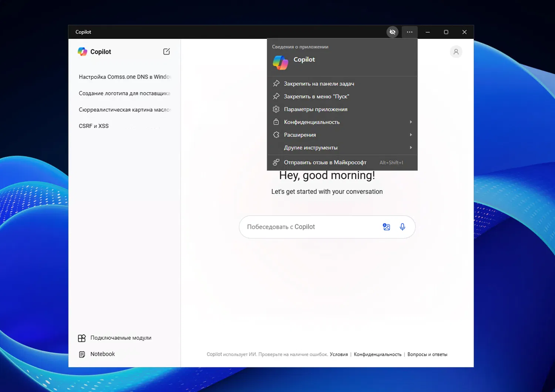Open chat 'Настройка Comss.one DNS'
The image size is (555, 392).
click(x=125, y=77)
